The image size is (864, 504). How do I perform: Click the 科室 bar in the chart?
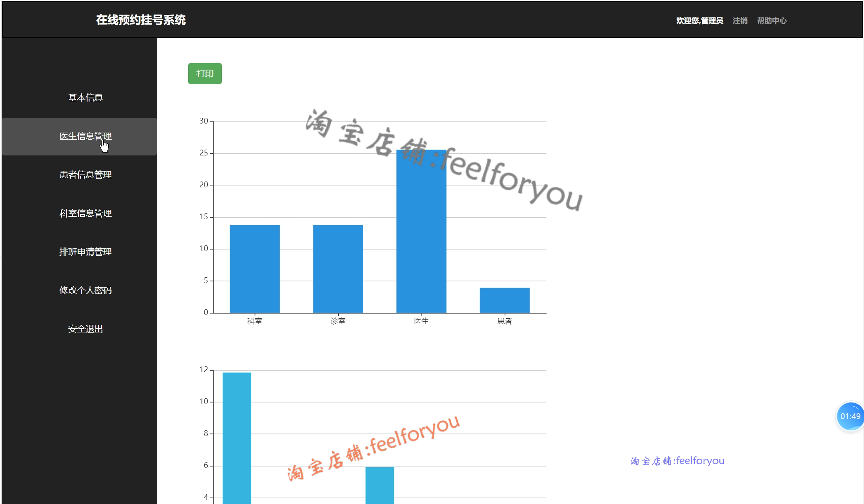click(255, 269)
